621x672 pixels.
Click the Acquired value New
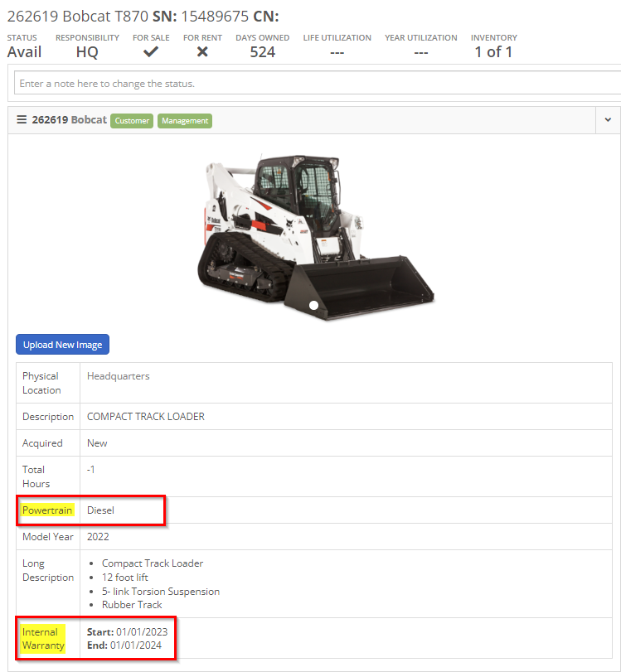pyautogui.click(x=97, y=443)
